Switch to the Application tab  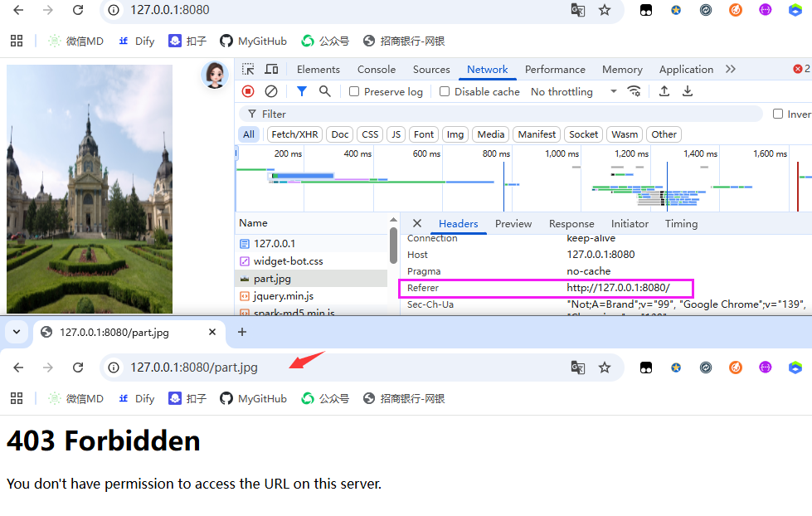tap(686, 70)
